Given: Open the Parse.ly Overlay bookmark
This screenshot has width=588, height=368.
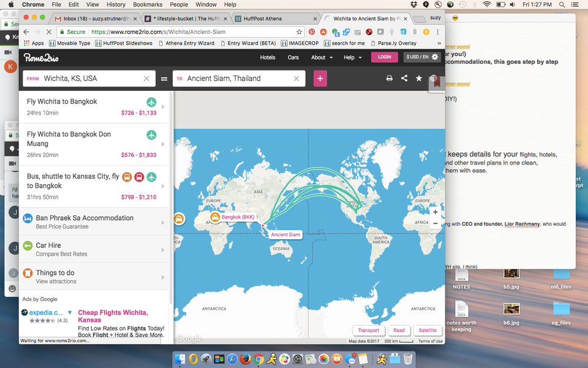Looking at the screenshot, I should pyautogui.click(x=394, y=43).
